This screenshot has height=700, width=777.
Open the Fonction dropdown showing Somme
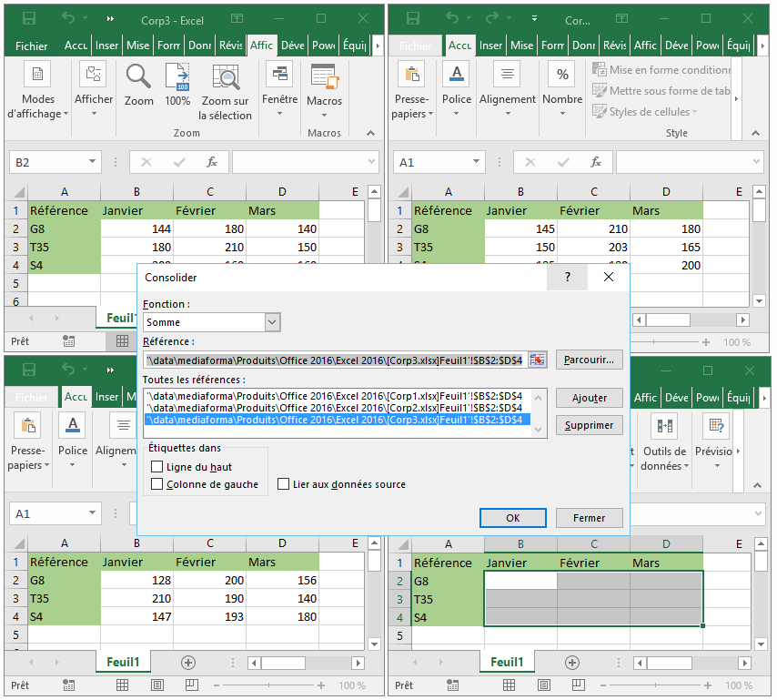[x=272, y=322]
